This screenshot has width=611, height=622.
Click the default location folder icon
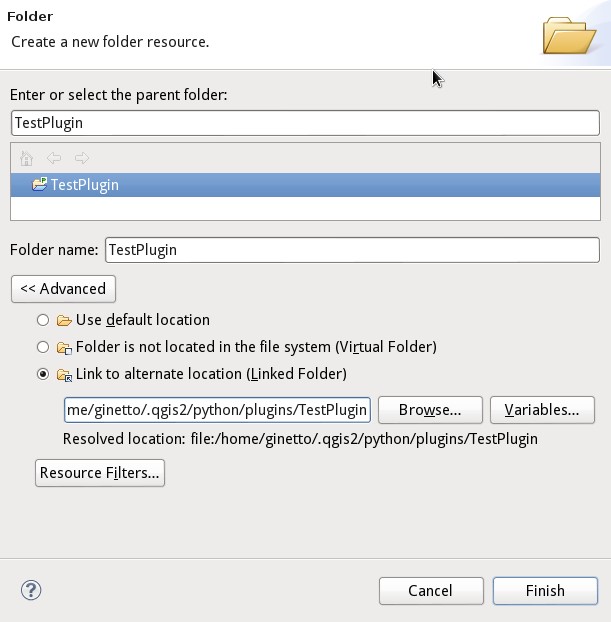click(x=64, y=320)
